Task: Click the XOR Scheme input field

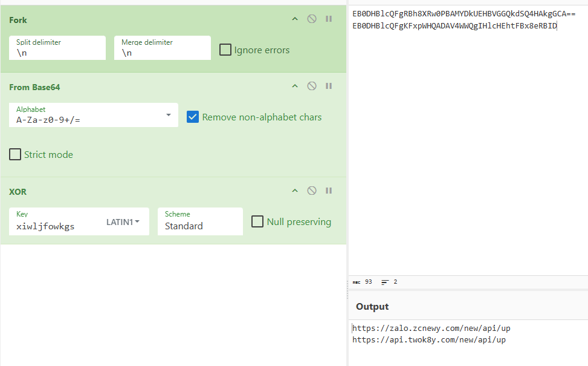Action: tap(199, 224)
